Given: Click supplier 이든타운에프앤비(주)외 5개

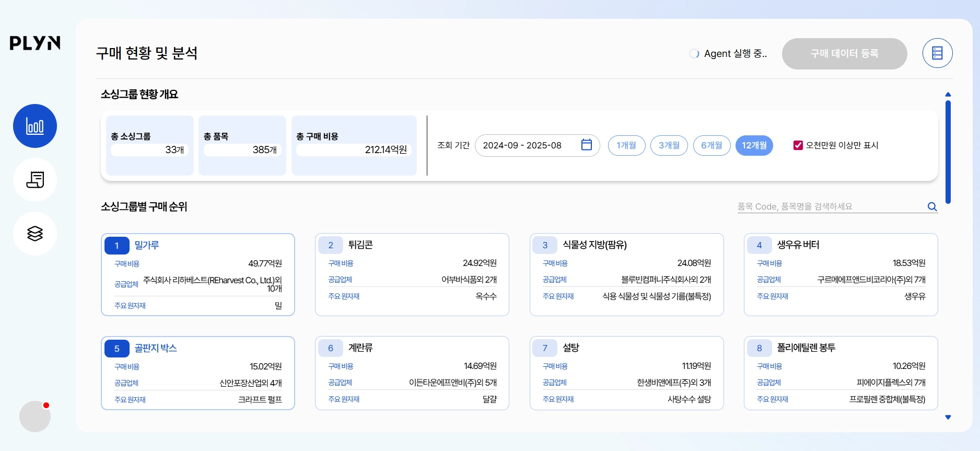Looking at the screenshot, I should coord(453,383).
